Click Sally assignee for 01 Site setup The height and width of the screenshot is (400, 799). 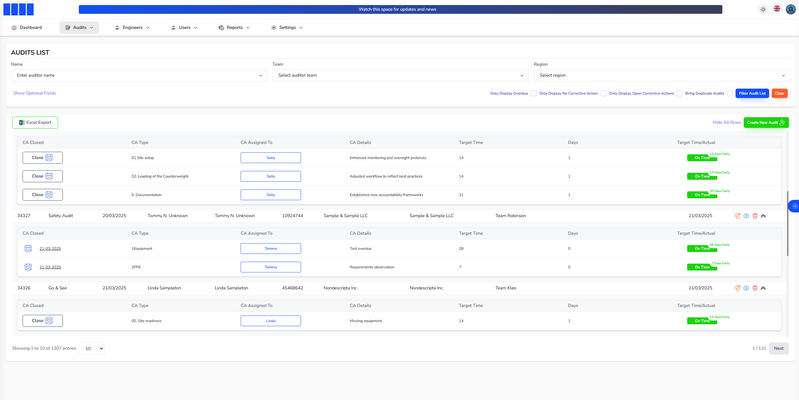click(x=271, y=157)
